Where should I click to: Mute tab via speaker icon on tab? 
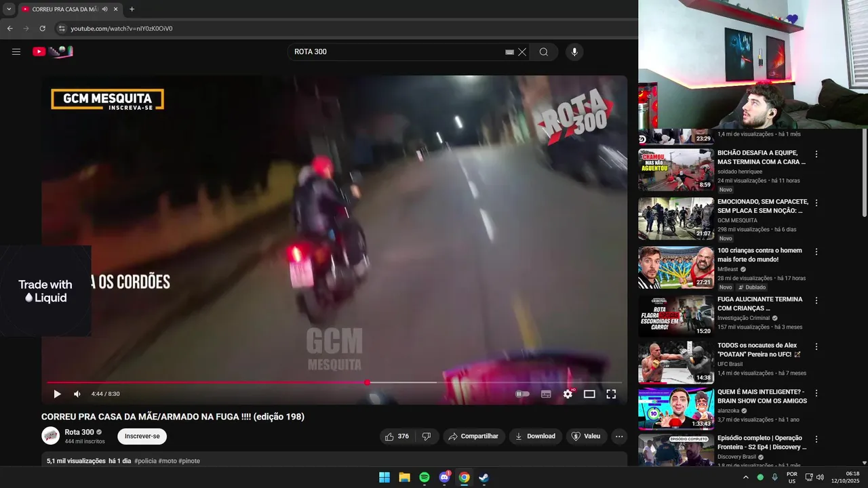pos(104,9)
